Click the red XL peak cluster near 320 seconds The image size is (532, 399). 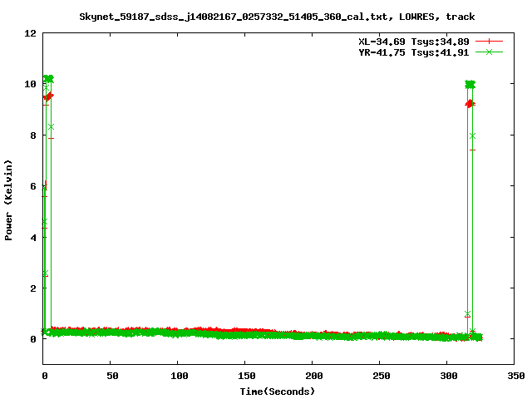[x=470, y=103]
